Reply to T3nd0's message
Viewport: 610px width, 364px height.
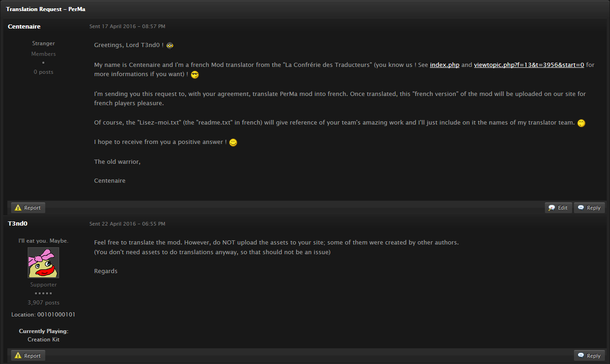click(589, 356)
